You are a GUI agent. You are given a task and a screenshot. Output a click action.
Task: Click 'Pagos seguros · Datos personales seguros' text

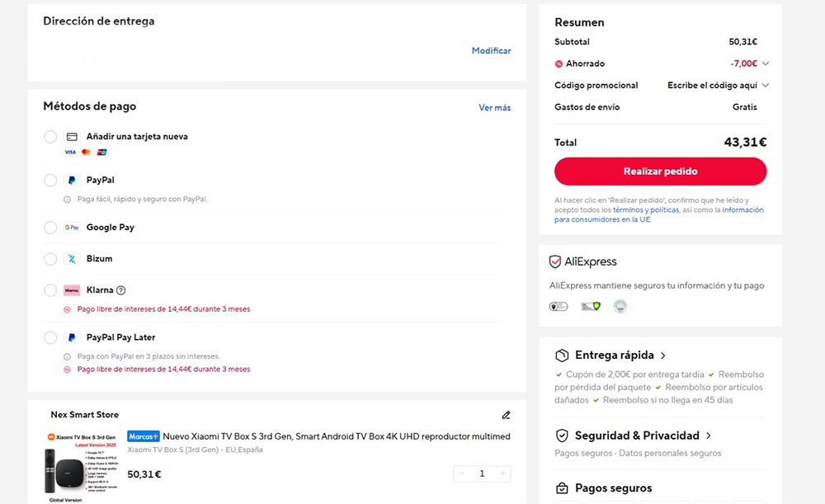tap(638, 454)
